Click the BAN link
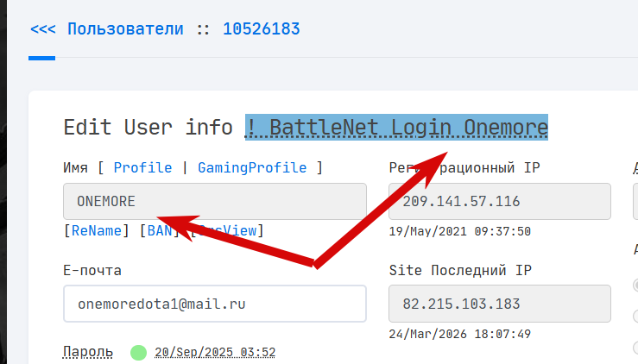Screen dimensions: 638x364 pos(160,230)
